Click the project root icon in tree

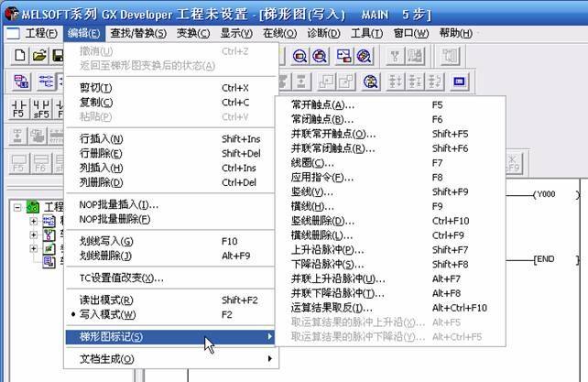(x=34, y=207)
